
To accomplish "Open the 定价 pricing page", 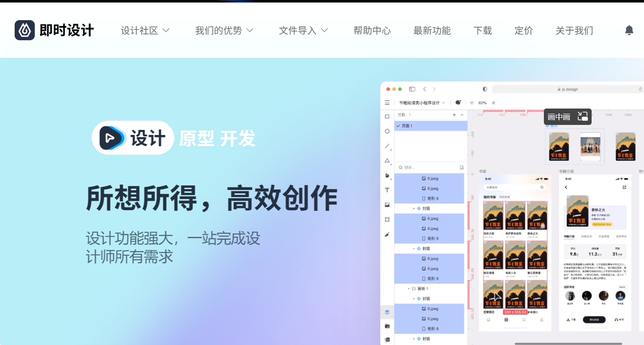I will (523, 31).
